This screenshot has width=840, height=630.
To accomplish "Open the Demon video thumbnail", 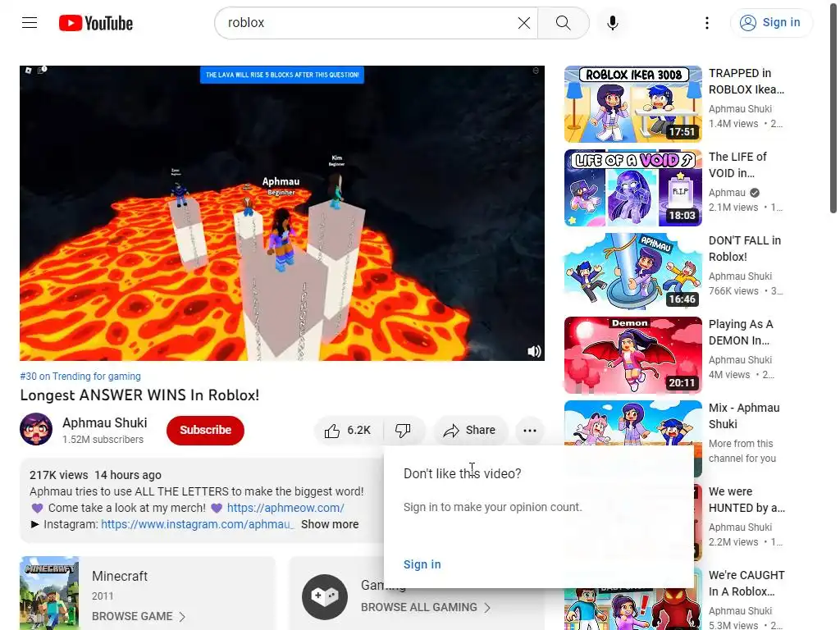I will [632, 354].
